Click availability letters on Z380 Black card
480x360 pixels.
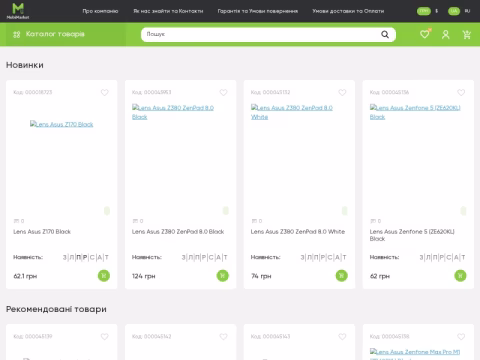coord(205,257)
